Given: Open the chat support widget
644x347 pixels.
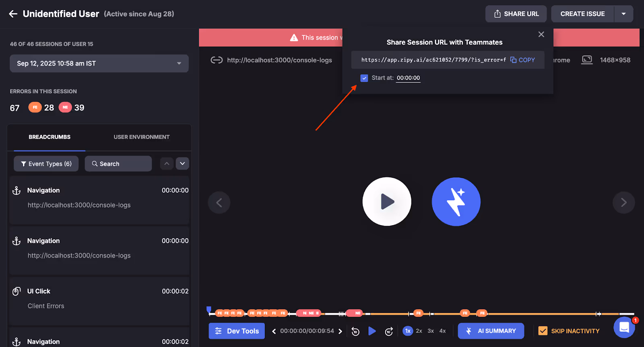Looking at the screenshot, I should pyautogui.click(x=624, y=327).
